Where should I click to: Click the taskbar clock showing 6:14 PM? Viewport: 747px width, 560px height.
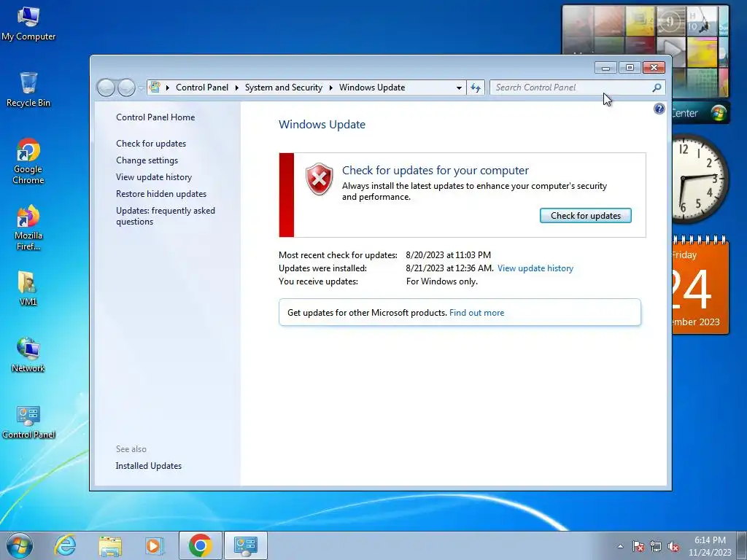(x=710, y=546)
